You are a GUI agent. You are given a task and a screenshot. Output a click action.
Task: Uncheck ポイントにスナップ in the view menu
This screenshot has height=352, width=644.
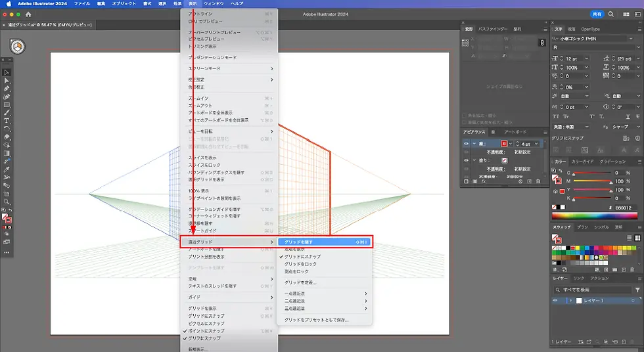pyautogui.click(x=206, y=331)
